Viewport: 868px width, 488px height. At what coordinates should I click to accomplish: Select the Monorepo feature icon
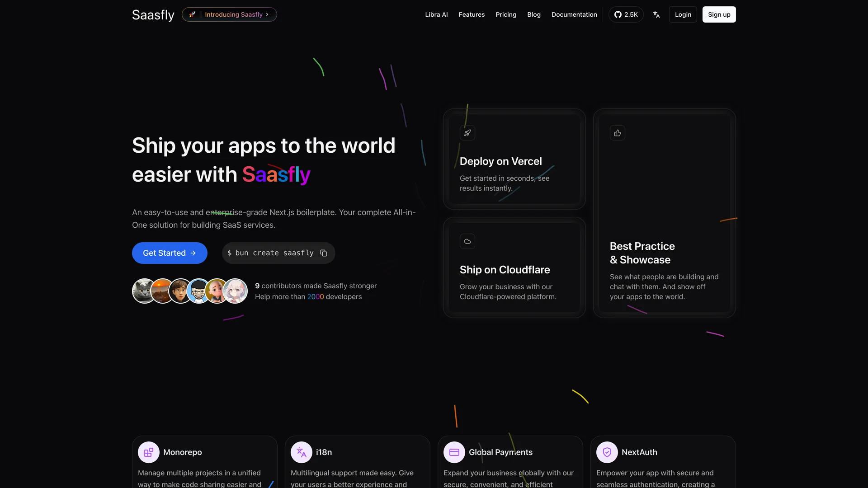[x=148, y=452]
